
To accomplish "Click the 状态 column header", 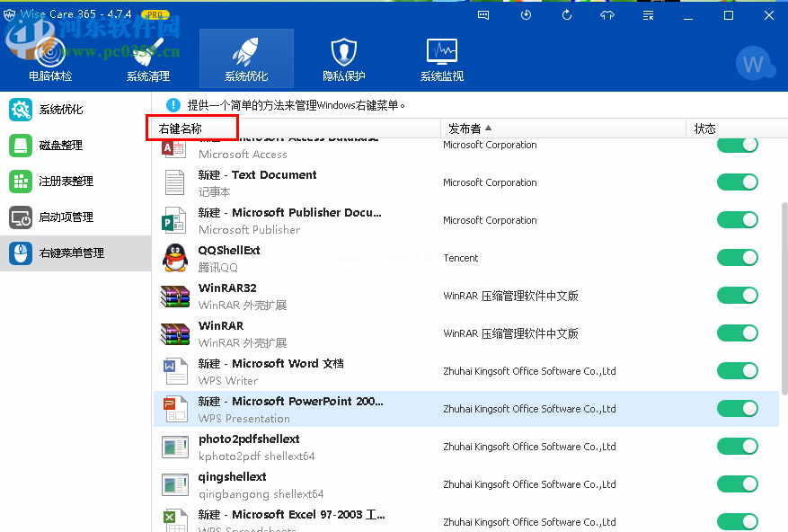I will coord(705,129).
